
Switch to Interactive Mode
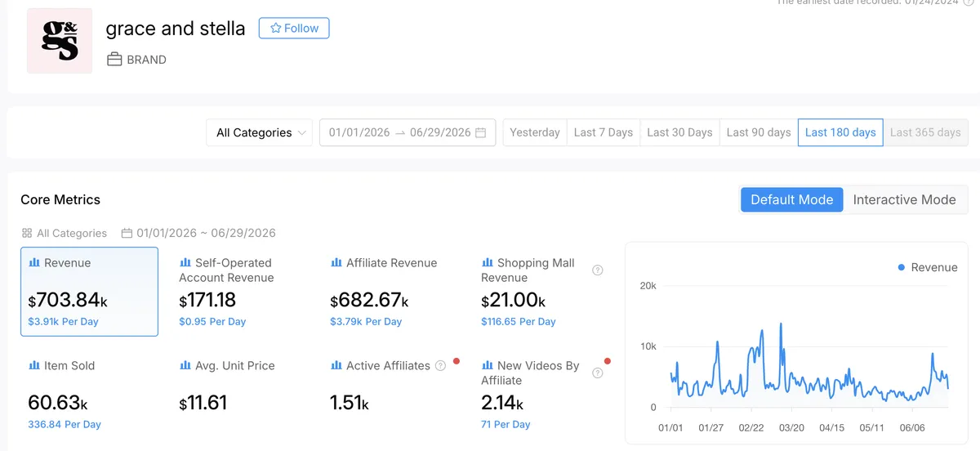904,199
